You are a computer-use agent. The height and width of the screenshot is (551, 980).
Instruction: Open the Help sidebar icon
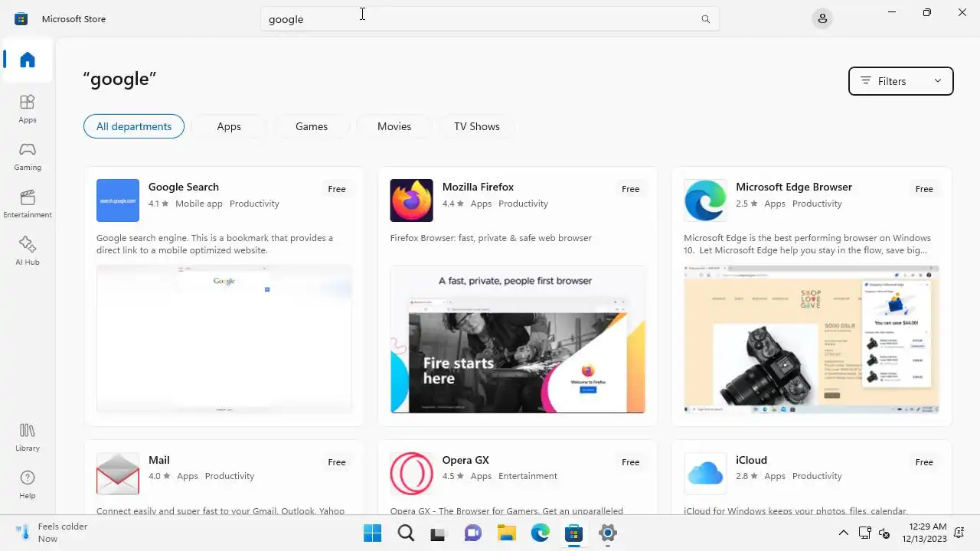(28, 484)
